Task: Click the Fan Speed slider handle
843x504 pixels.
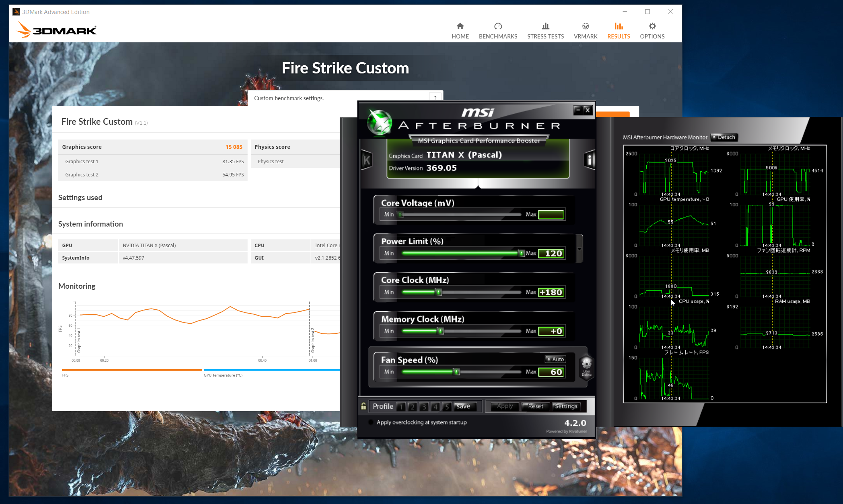Action: (x=457, y=372)
